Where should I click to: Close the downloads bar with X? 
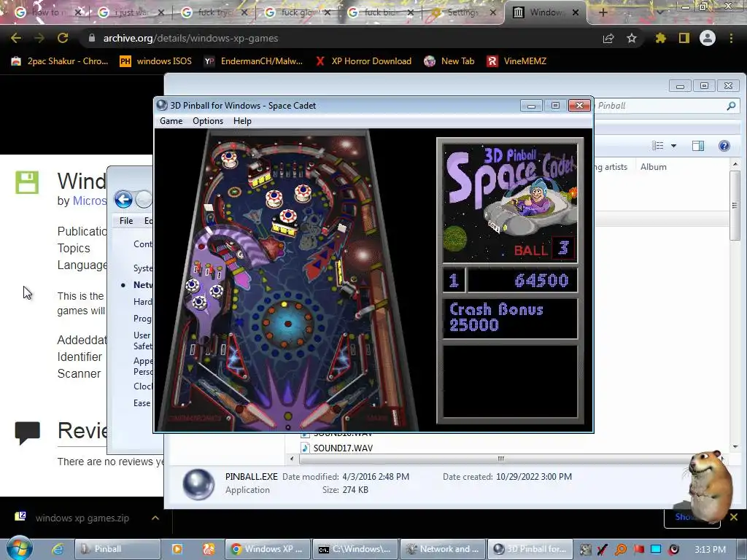[734, 517]
